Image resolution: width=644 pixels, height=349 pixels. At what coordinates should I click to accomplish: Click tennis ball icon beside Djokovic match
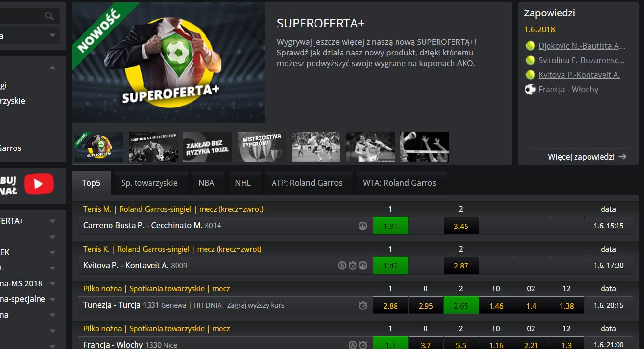coord(530,46)
